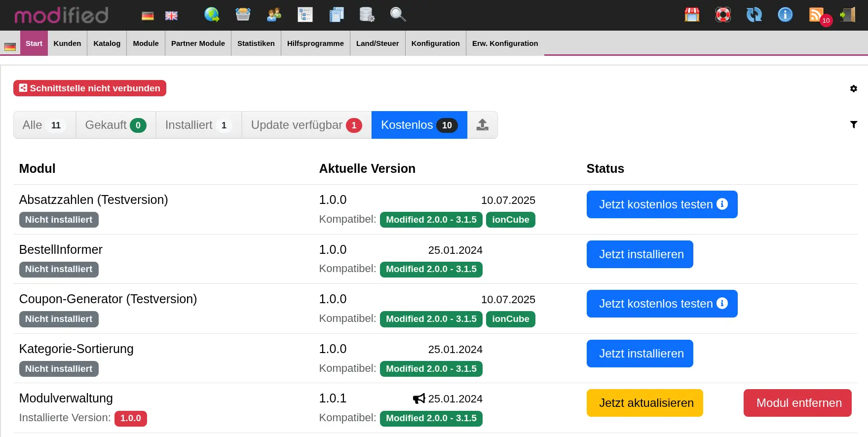Image resolution: width=868 pixels, height=437 pixels.
Task: Open the Konfiguration menu
Action: pyautogui.click(x=435, y=43)
